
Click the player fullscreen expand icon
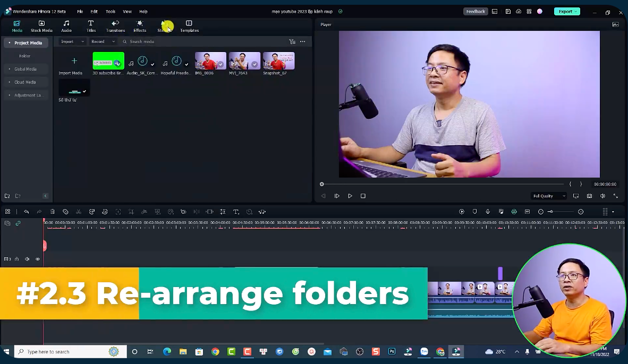[616, 196]
